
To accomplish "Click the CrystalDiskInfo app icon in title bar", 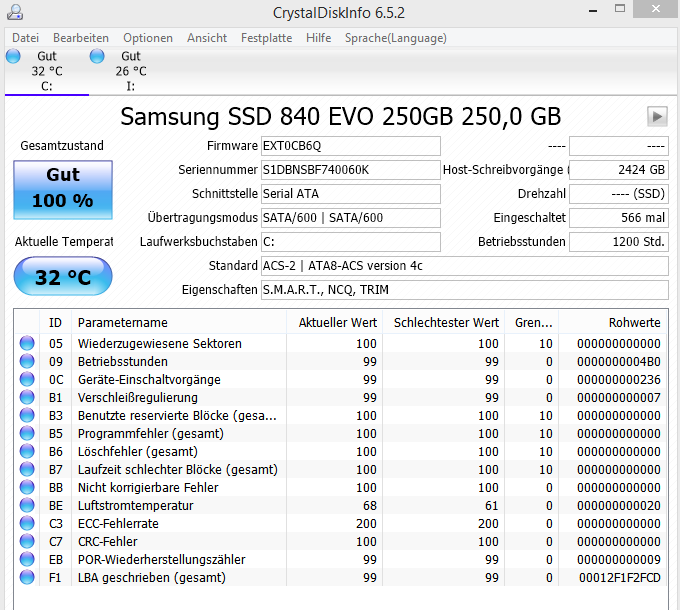I will tap(15, 12).
